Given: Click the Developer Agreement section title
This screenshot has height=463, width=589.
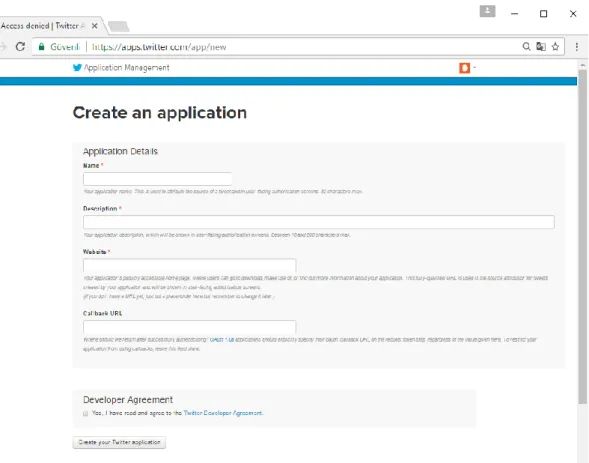Looking at the screenshot, I should point(128,400).
